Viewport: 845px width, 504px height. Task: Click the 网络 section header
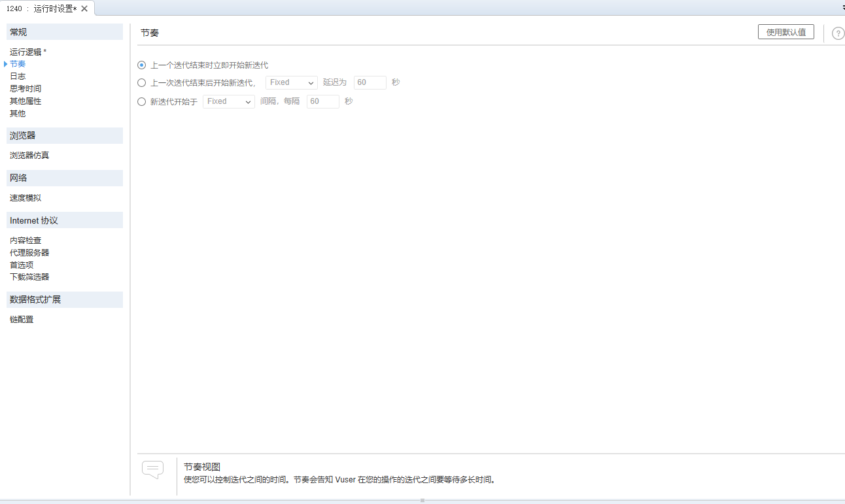(65, 178)
